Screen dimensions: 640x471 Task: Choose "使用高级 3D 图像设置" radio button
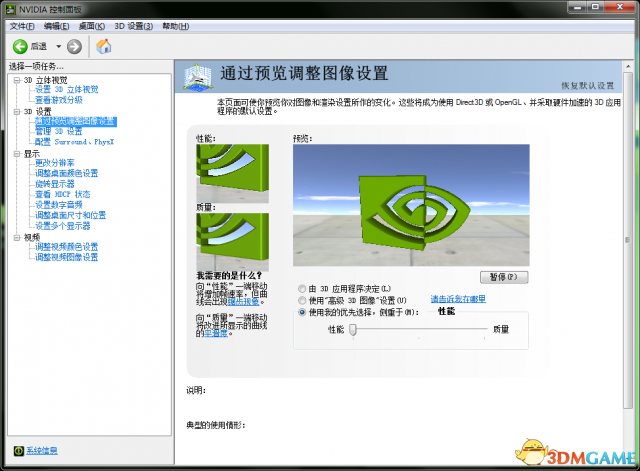303,300
